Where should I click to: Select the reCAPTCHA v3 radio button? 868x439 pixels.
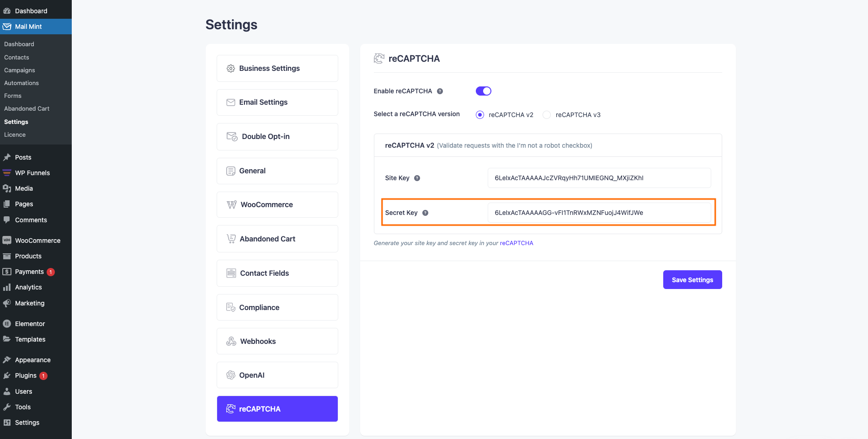pyautogui.click(x=547, y=115)
